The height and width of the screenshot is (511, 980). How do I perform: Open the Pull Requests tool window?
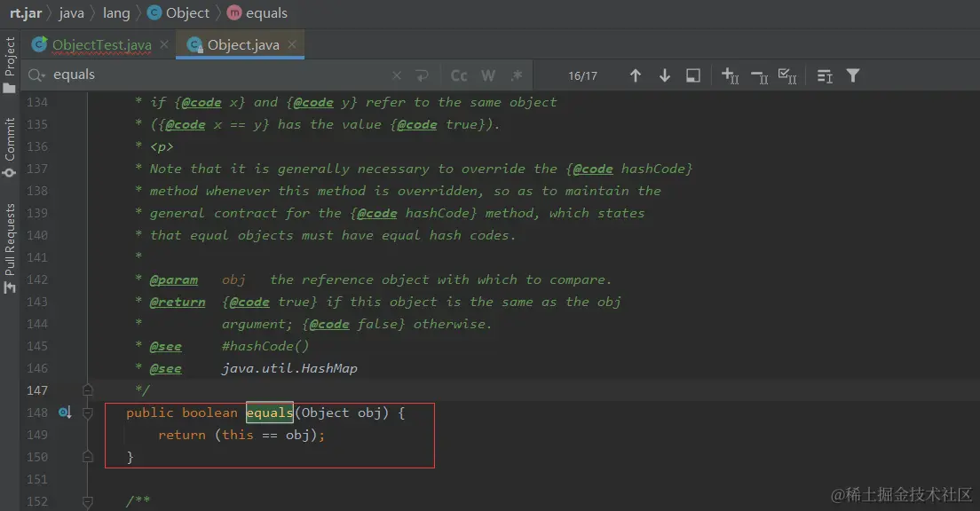click(x=10, y=248)
